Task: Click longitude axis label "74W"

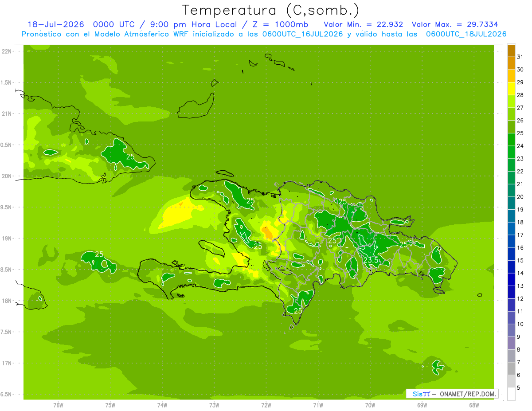Action: pos(162,405)
